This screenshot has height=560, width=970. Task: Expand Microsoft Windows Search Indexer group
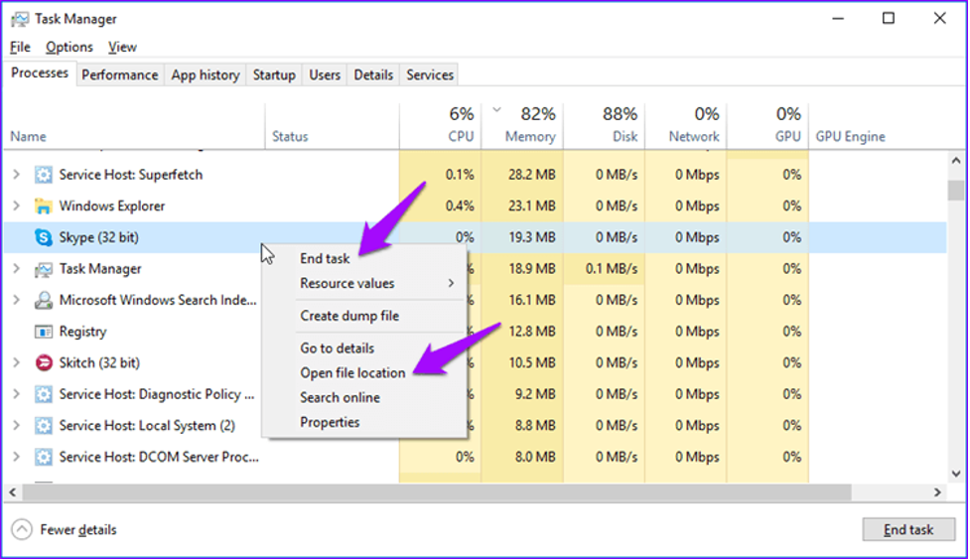pos(17,300)
